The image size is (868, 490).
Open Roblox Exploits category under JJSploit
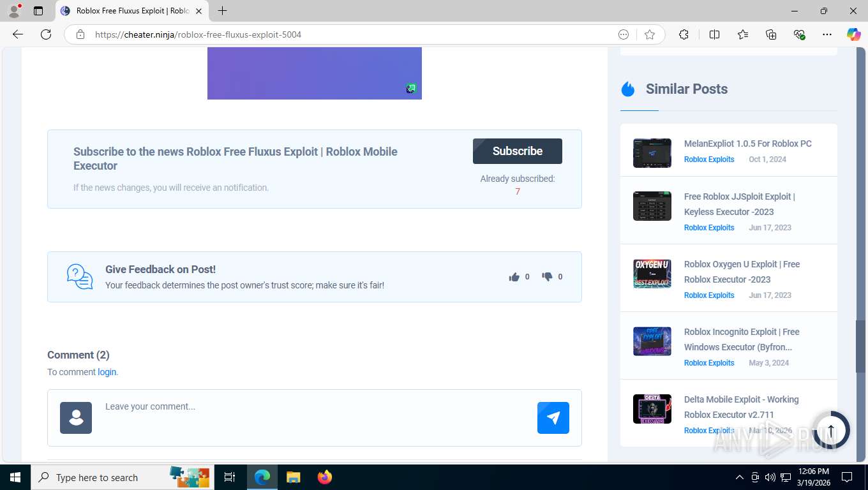(x=709, y=228)
